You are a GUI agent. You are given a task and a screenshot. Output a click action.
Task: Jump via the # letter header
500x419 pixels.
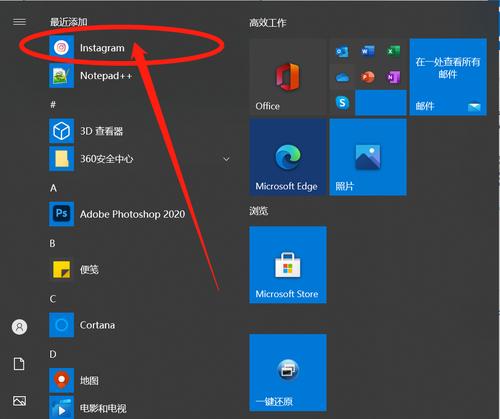[53, 105]
